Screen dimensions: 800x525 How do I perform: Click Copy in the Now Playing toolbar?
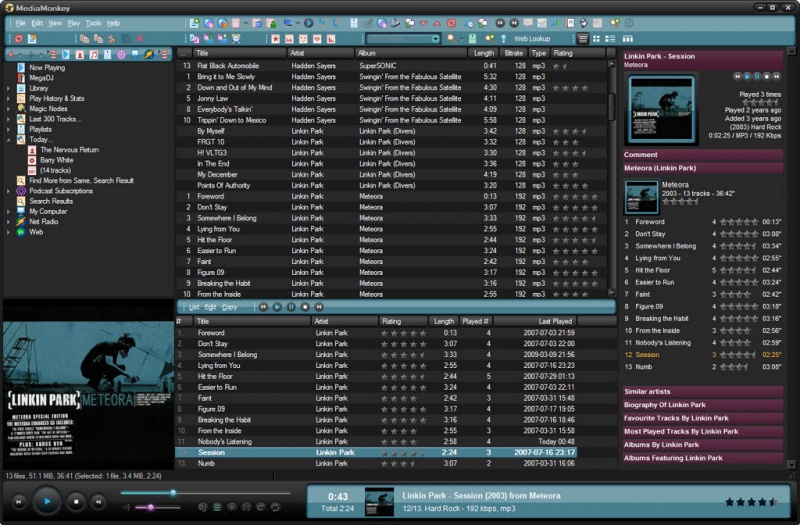[229, 307]
